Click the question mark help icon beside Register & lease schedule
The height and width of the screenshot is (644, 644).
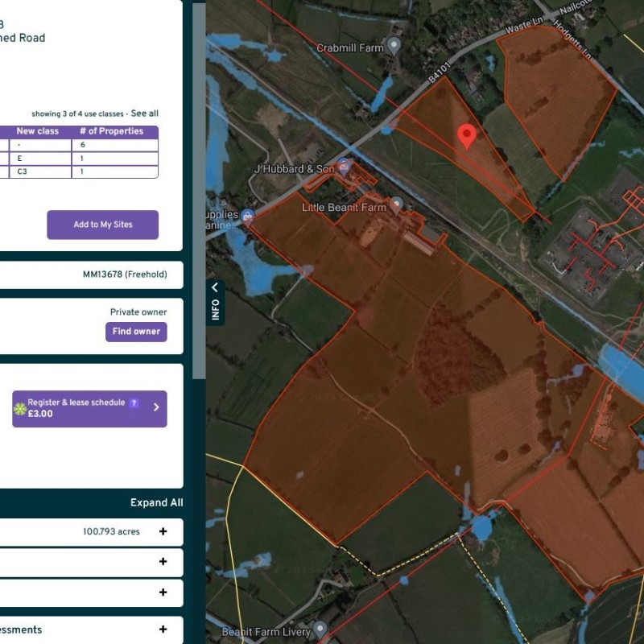(134, 402)
